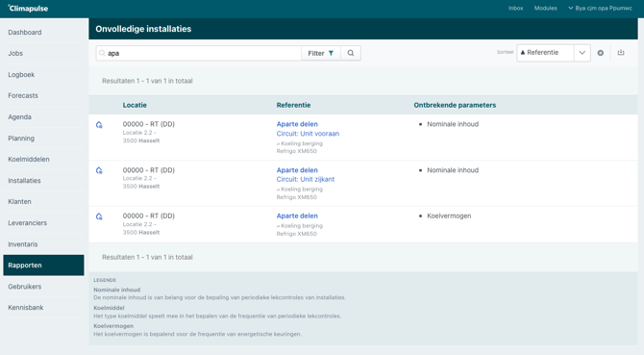644x355 pixels.
Task: Go to Installaties in the sidebar
Action: 24,180
